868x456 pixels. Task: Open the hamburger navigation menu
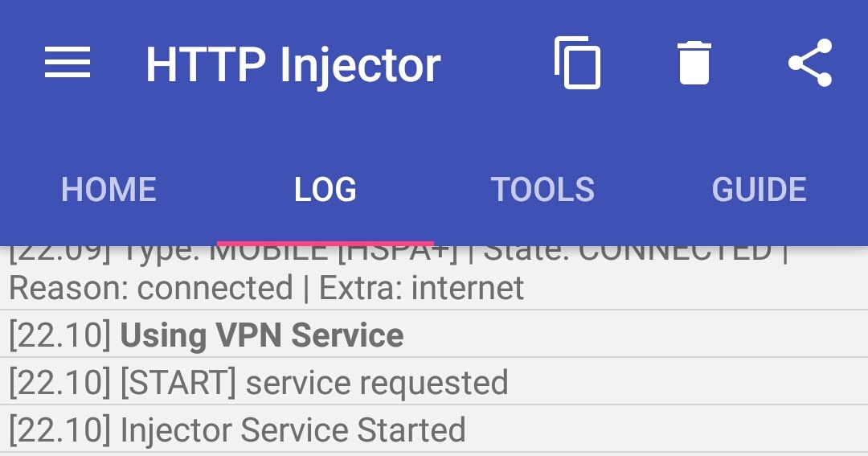68,63
